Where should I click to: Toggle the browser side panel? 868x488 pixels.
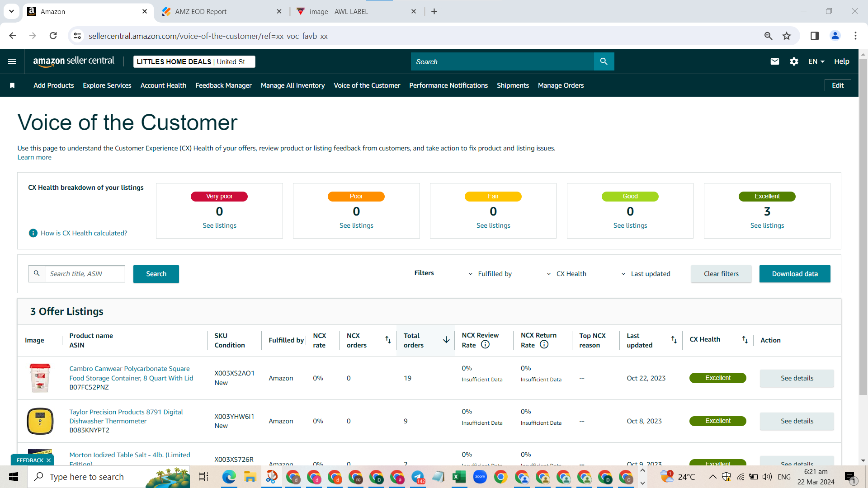(815, 36)
